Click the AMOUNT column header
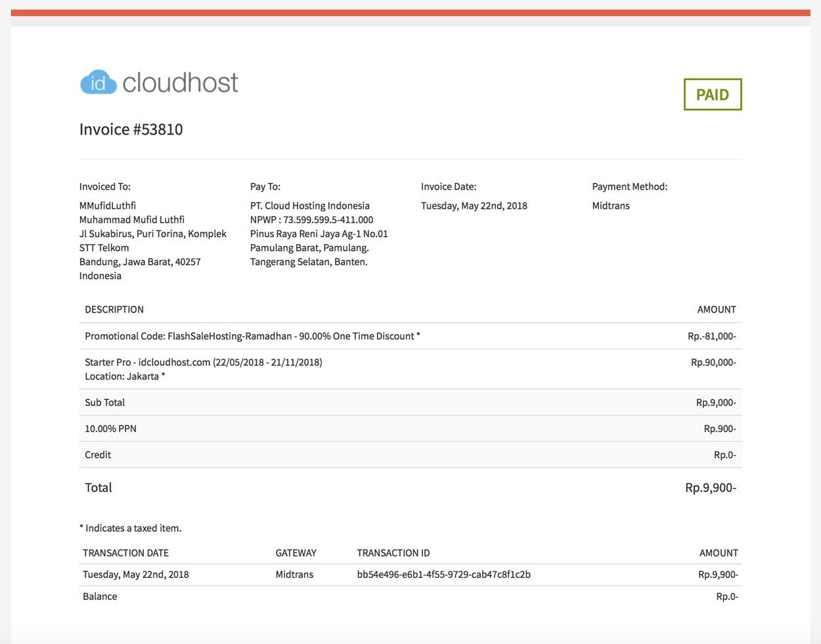This screenshot has width=821, height=644. point(716,309)
